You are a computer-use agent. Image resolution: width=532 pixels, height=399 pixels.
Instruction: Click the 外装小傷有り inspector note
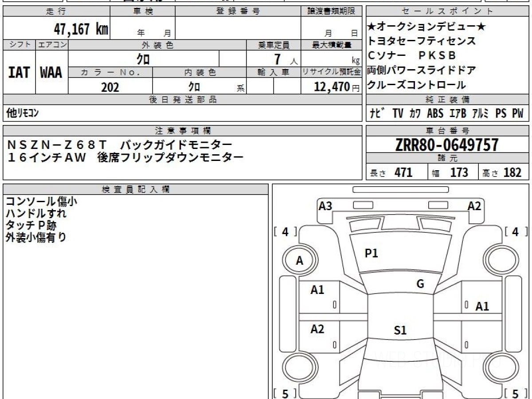tap(36, 238)
